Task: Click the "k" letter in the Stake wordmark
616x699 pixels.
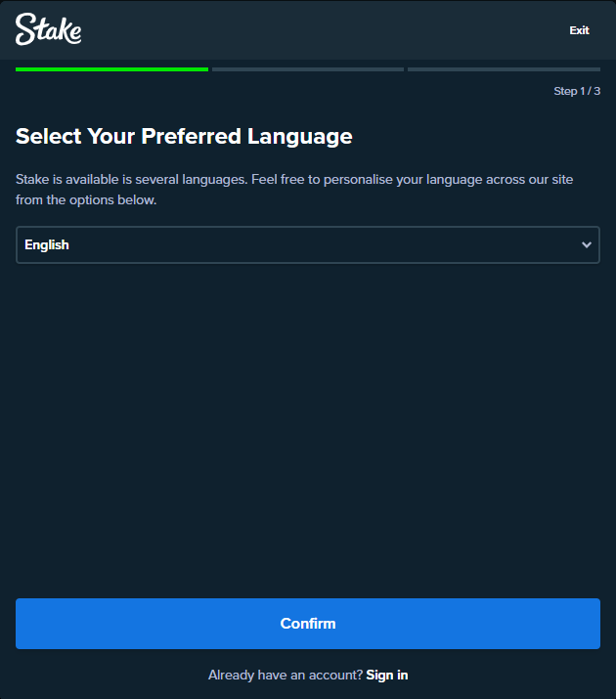Action: pyautogui.click(x=64, y=29)
